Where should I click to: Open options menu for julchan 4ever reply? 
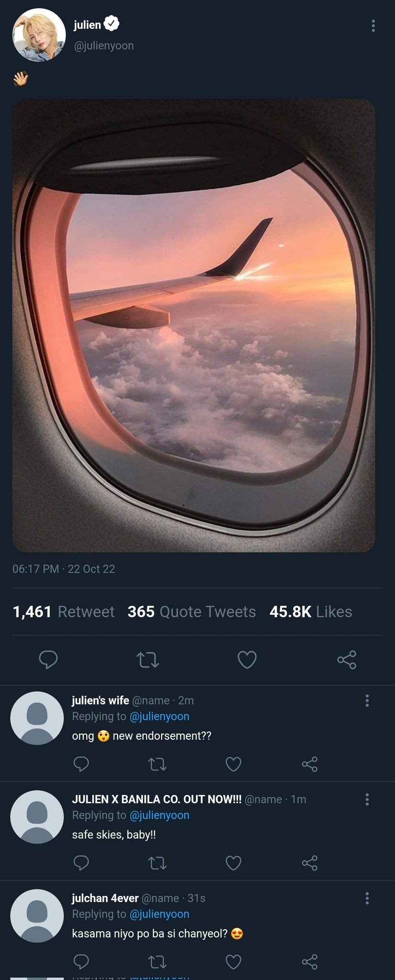click(x=367, y=898)
